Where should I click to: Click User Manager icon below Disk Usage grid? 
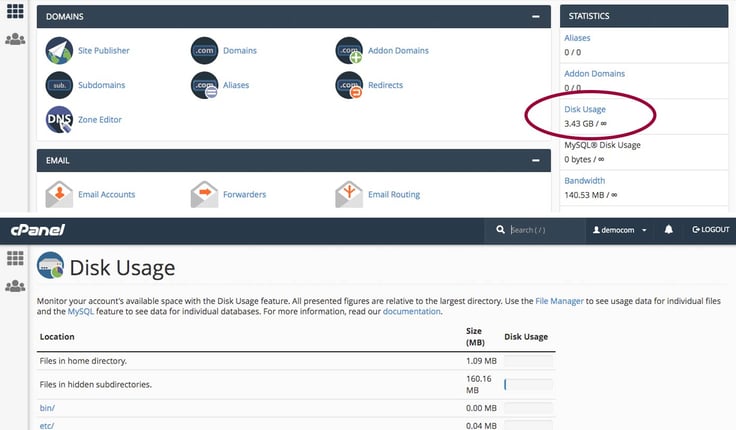pos(15,286)
